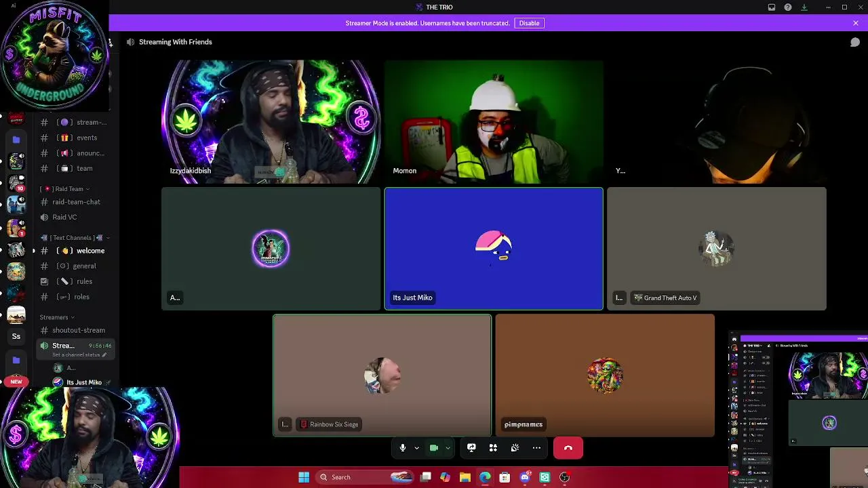Open the raid-team-chat channel

(75, 202)
